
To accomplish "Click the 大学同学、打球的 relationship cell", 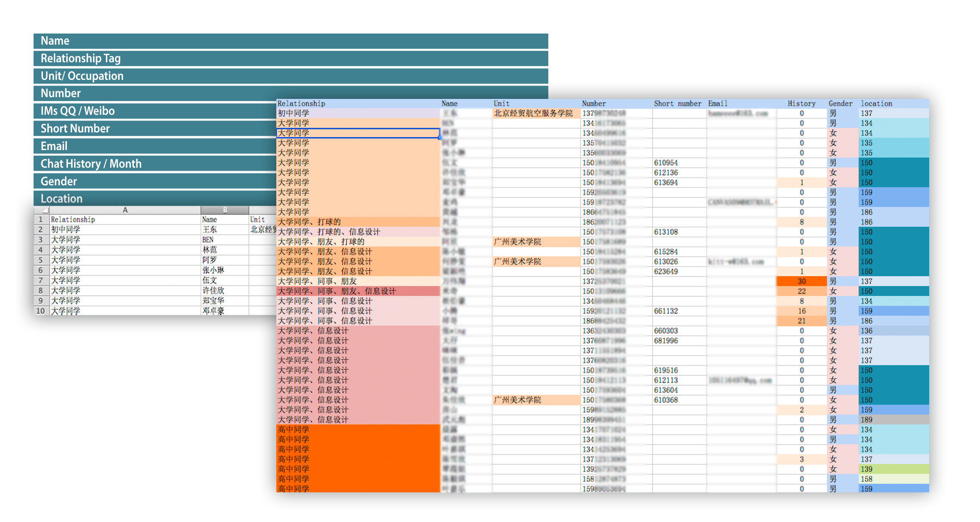I will pos(357,222).
